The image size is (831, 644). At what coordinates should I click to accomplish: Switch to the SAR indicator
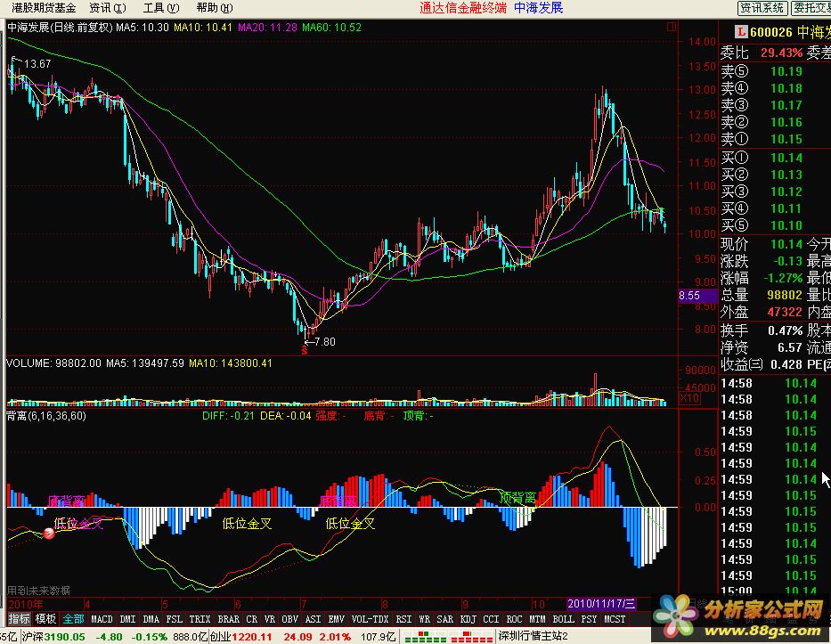tap(444, 619)
